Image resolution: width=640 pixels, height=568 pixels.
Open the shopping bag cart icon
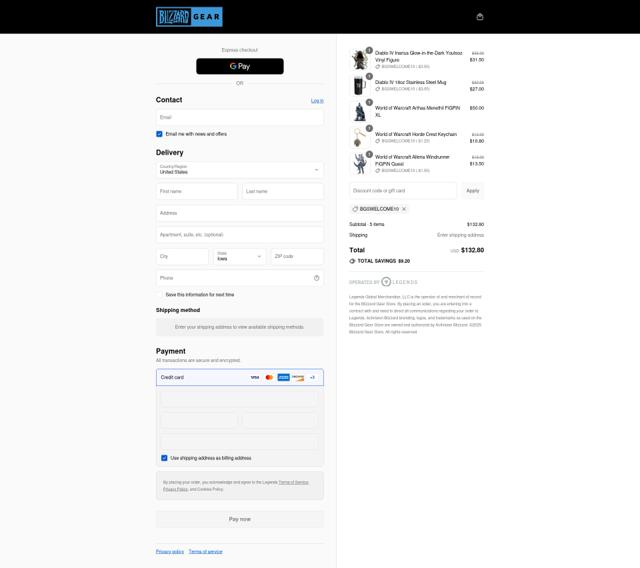tap(480, 17)
